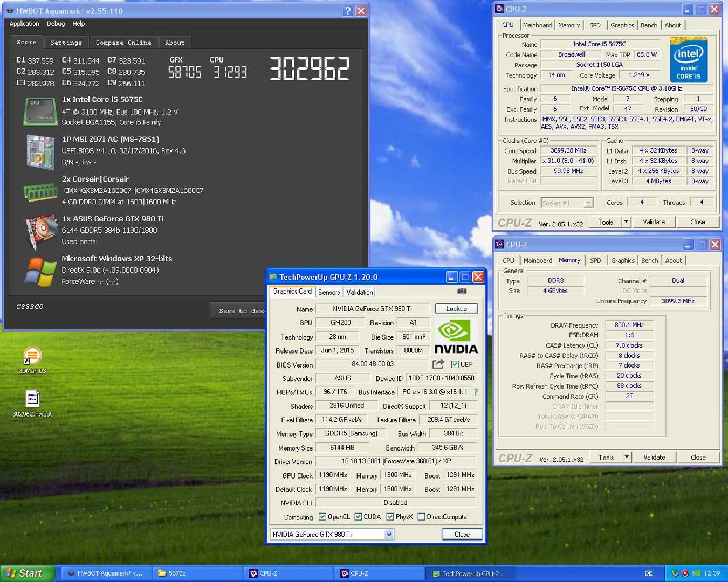Click the Close button in GPU-Z
The width and height of the screenshot is (728, 582).
click(462, 534)
